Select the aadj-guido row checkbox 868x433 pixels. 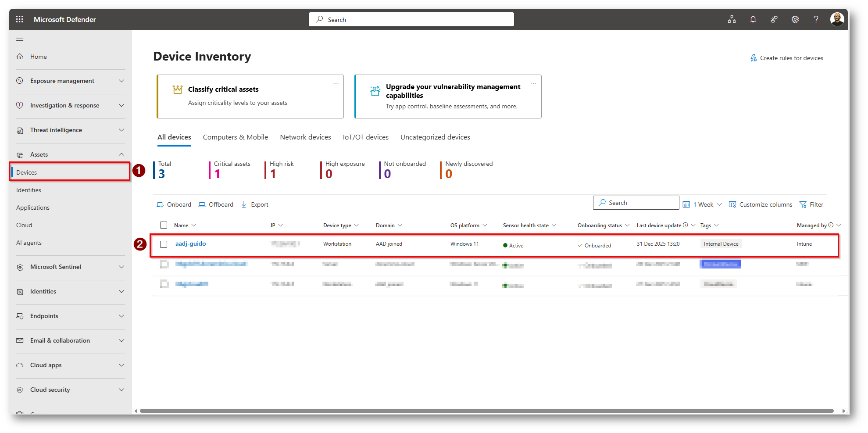[164, 244]
